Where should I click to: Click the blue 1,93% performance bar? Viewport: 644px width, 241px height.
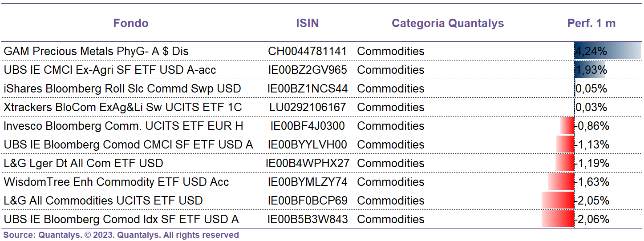pos(590,70)
